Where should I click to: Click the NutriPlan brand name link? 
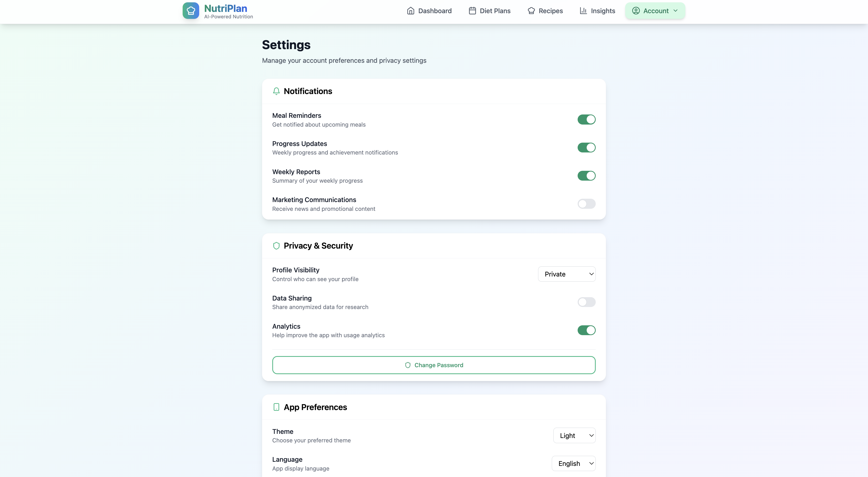coord(226,8)
